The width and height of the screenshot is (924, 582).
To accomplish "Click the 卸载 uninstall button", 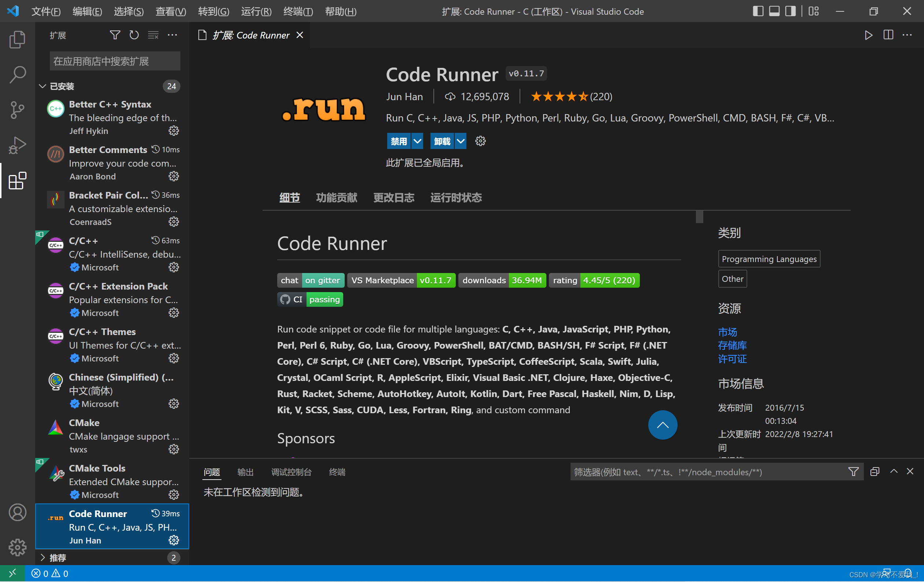I will [442, 141].
